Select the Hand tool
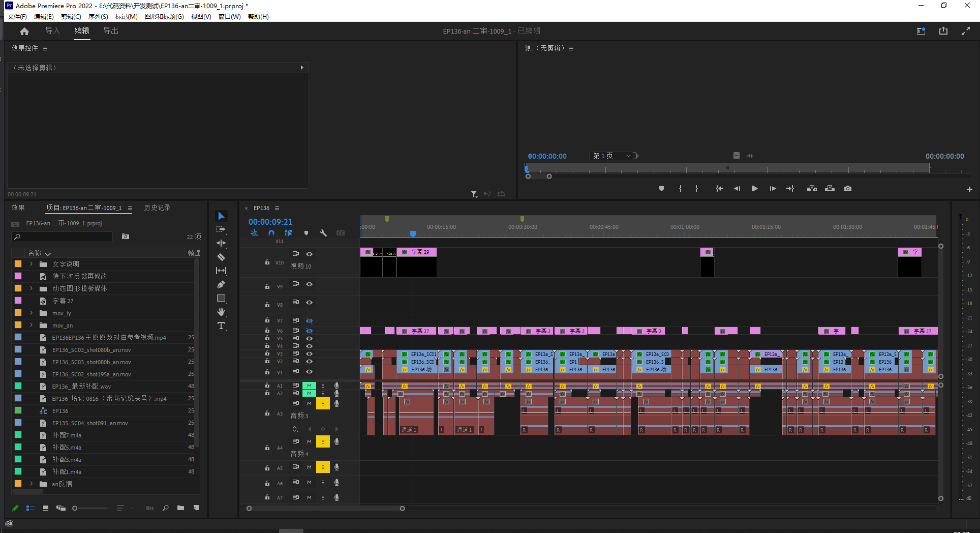This screenshot has height=533, width=980. pos(221,312)
